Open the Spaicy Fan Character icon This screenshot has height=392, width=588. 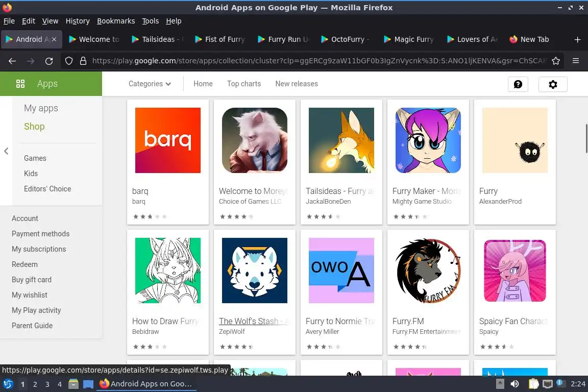pyautogui.click(x=515, y=271)
